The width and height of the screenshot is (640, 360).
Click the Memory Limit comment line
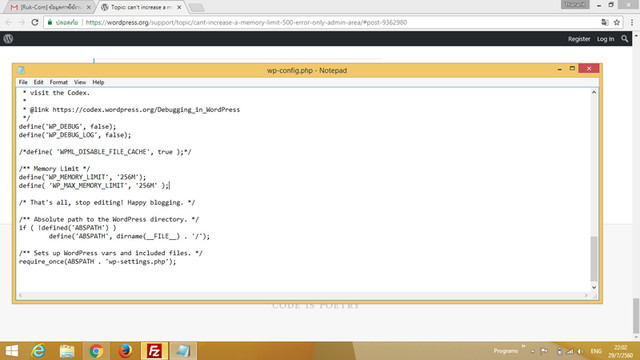tap(54, 169)
